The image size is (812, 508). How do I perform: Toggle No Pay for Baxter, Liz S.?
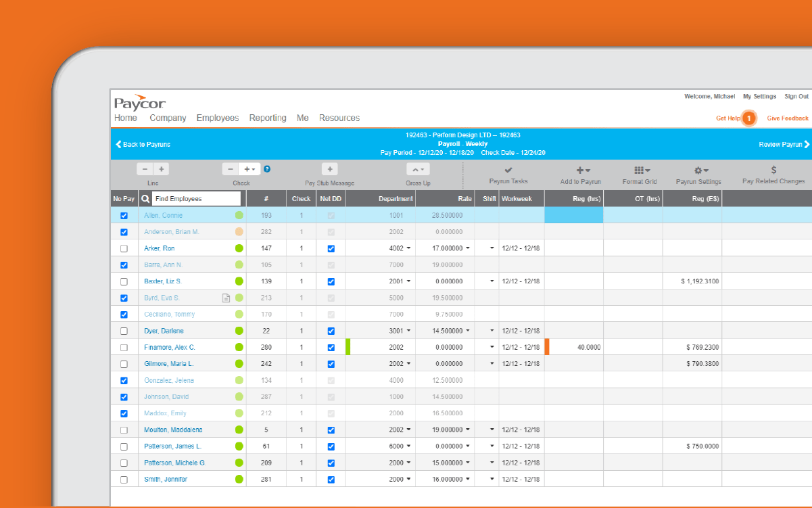coord(124,281)
